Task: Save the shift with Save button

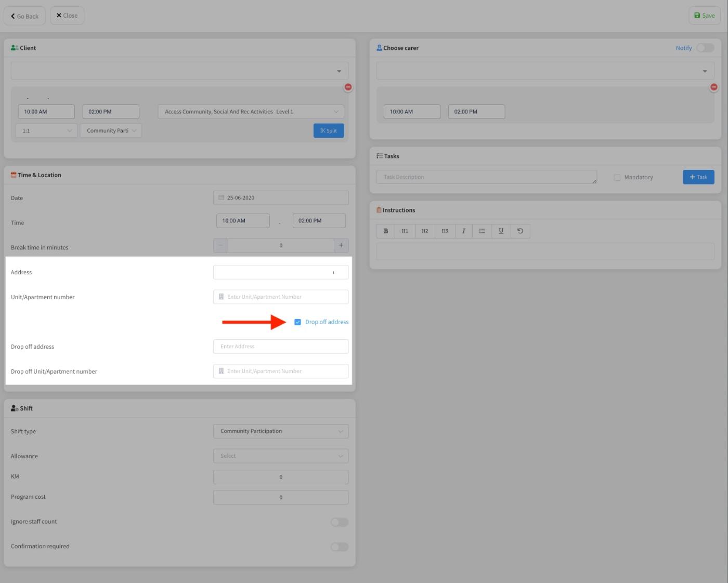Action: click(x=705, y=16)
